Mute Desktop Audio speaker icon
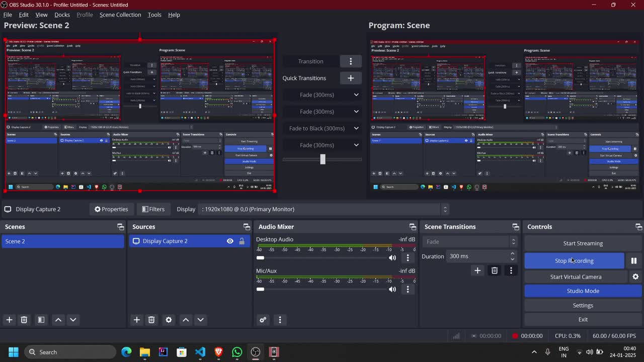Screen dimensions: 644x362 [392, 257]
